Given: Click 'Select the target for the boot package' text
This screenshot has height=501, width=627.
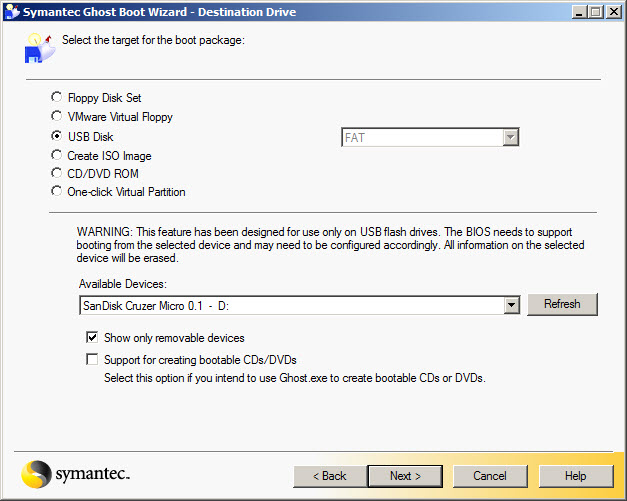Looking at the screenshot, I should point(153,40).
